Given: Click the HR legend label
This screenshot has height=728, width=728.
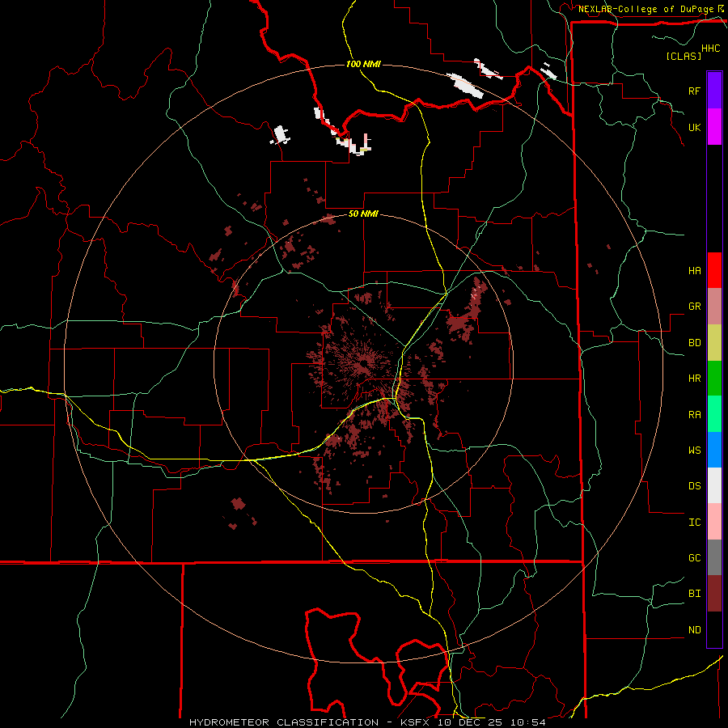Looking at the screenshot, I should point(694,379).
